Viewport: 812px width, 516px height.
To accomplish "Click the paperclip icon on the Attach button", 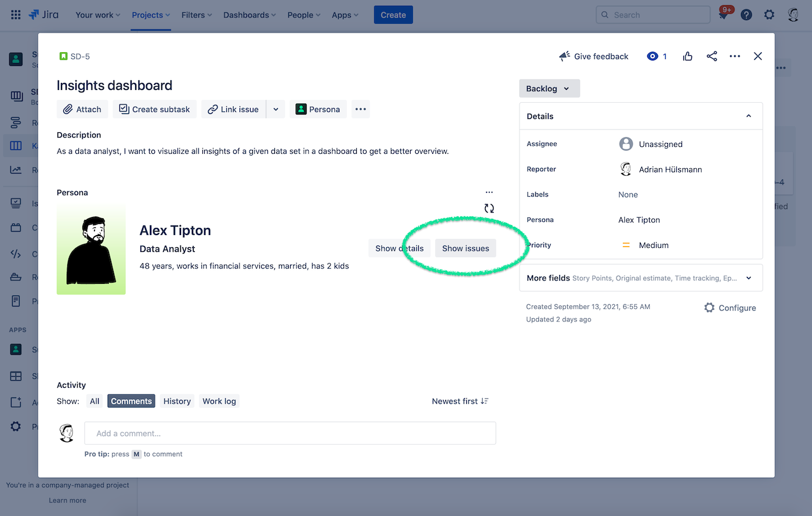I will (68, 109).
